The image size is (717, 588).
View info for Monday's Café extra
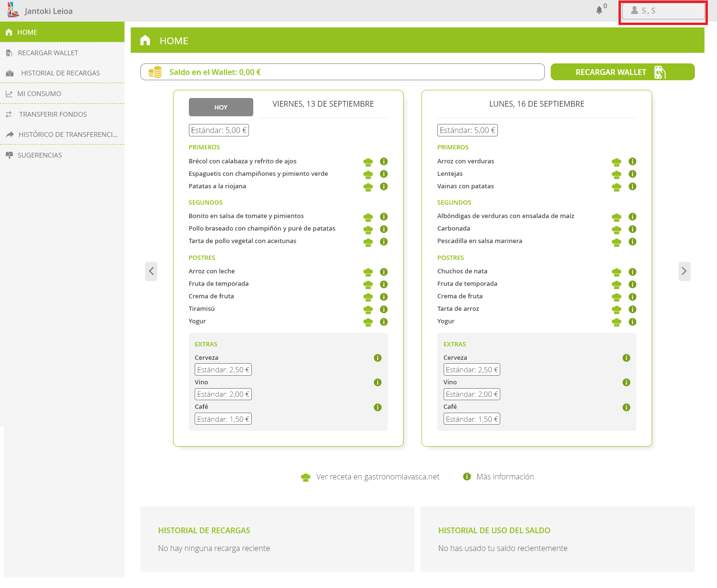tap(626, 407)
